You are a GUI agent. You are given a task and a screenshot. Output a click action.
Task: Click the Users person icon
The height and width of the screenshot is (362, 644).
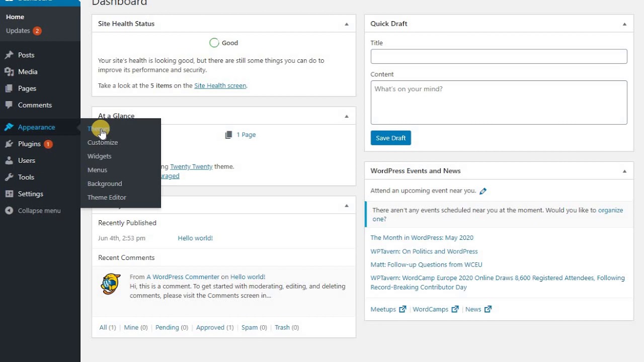pos(9,160)
